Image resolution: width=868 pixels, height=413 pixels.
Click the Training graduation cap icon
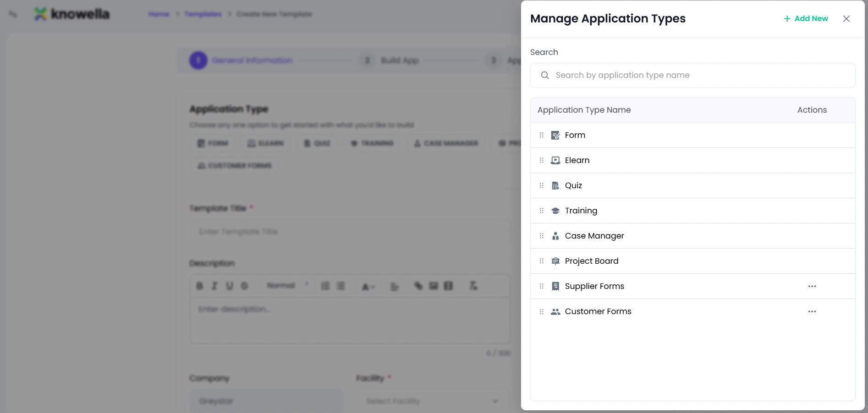click(555, 211)
